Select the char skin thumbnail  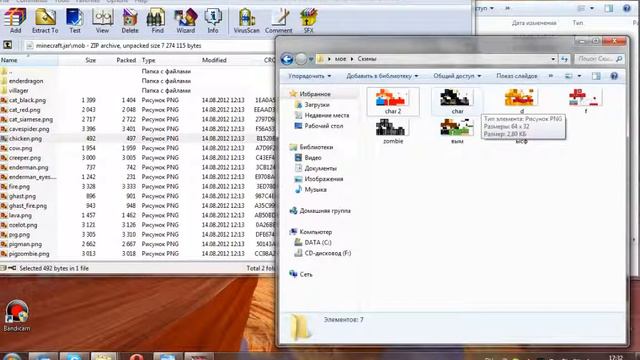click(x=457, y=102)
